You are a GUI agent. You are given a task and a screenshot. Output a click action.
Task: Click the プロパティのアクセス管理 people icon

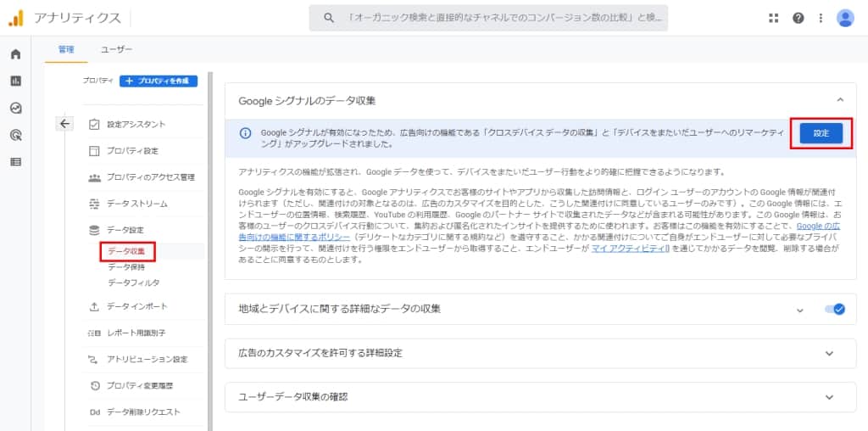click(x=94, y=177)
